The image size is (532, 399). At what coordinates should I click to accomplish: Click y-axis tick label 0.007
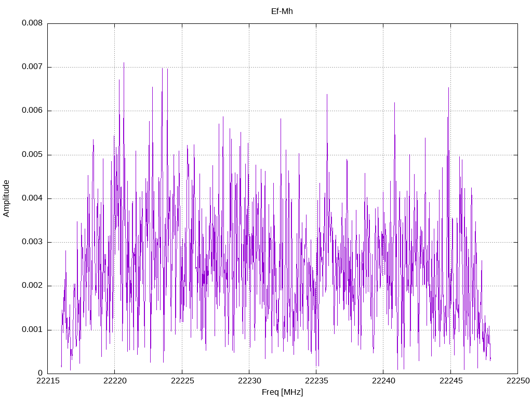point(32,67)
